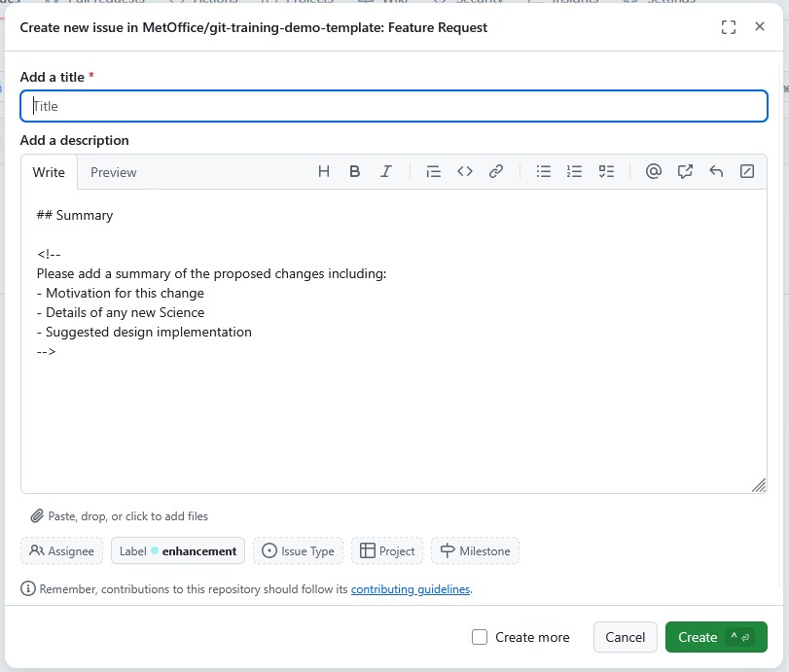Screen dimensions: 789x672
Task: Focus the Title input field
Action: (x=392, y=106)
